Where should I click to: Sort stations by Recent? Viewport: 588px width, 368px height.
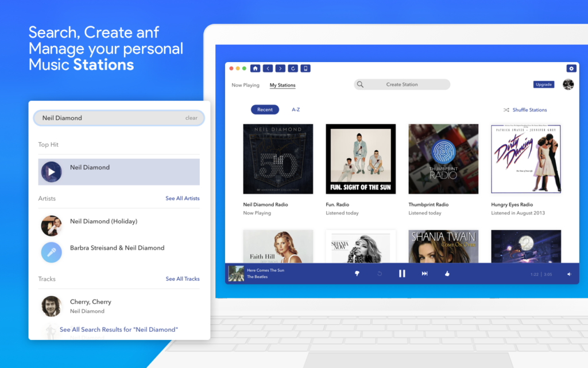[265, 110]
